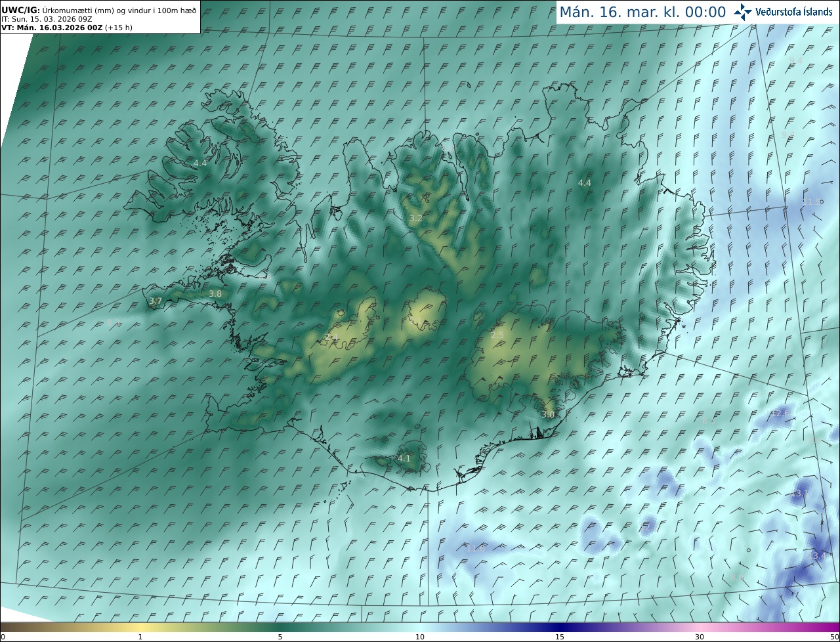The height and width of the screenshot is (642, 840).
Task: Click the 4.4 value over the Westfjords
Action: coord(200,163)
